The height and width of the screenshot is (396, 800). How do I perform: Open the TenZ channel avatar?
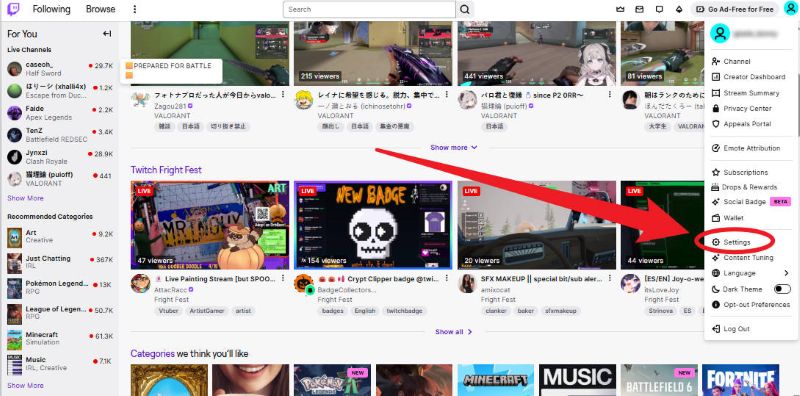14,135
